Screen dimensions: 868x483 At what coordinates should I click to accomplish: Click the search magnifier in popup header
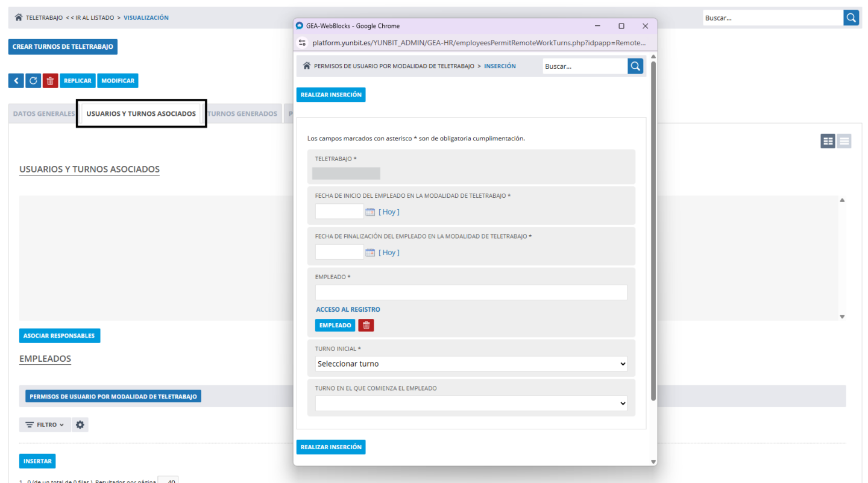pyautogui.click(x=635, y=66)
